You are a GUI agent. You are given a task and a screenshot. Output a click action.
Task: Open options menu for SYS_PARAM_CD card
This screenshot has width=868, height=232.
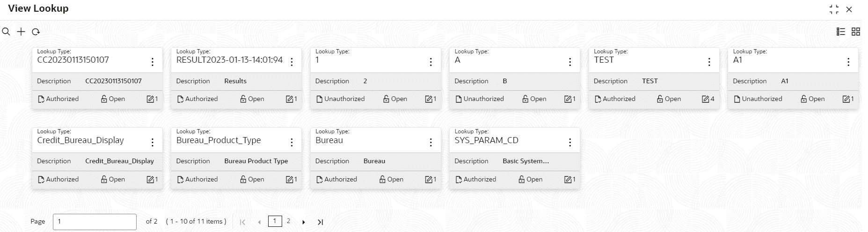click(570, 142)
